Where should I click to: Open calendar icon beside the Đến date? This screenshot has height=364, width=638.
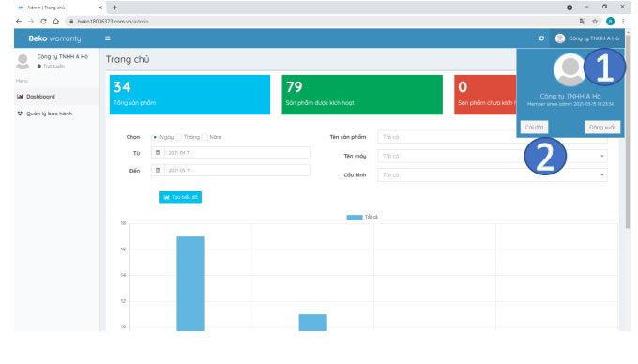pyautogui.click(x=158, y=171)
